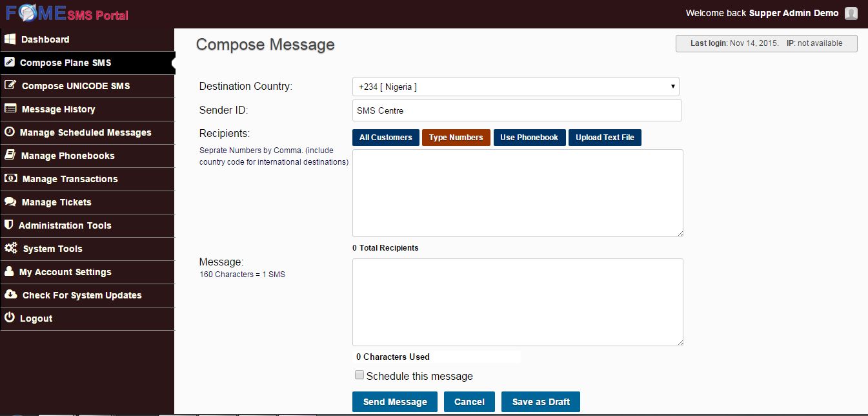868x416 pixels.
Task: Open Message History menu item
Action: pyautogui.click(x=87, y=109)
